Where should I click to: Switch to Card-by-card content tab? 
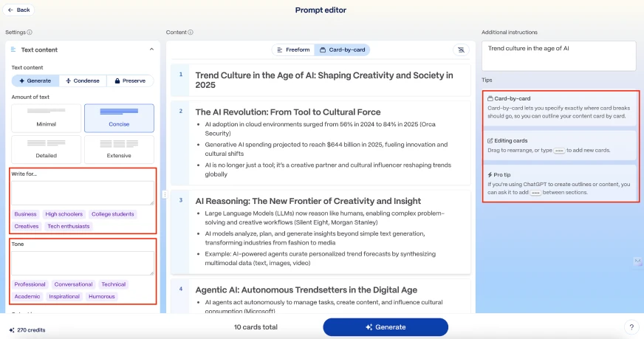pyautogui.click(x=343, y=49)
